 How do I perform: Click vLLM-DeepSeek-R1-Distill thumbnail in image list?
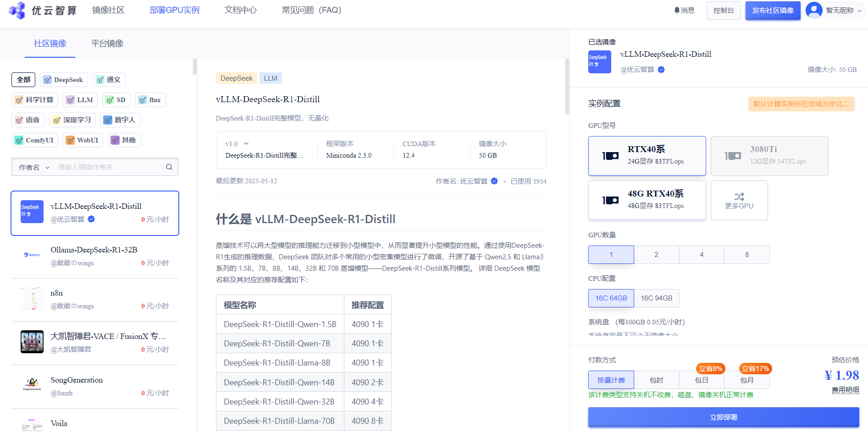(x=32, y=212)
